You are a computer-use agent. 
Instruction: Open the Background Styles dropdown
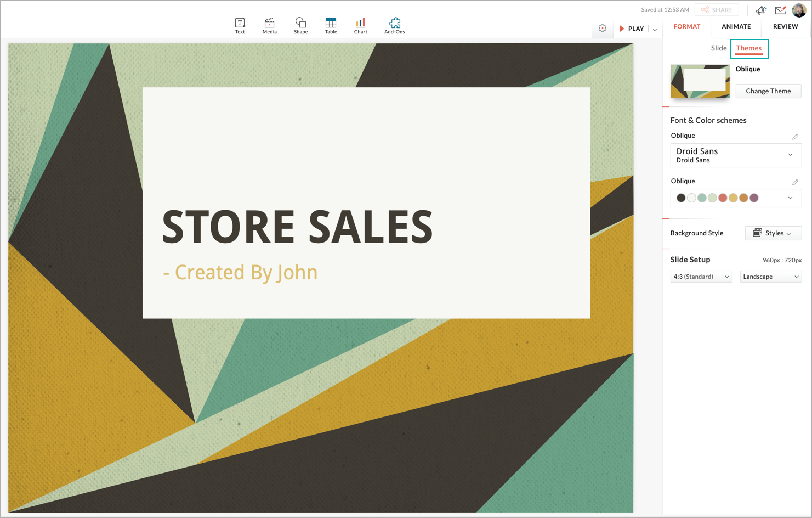pos(773,233)
